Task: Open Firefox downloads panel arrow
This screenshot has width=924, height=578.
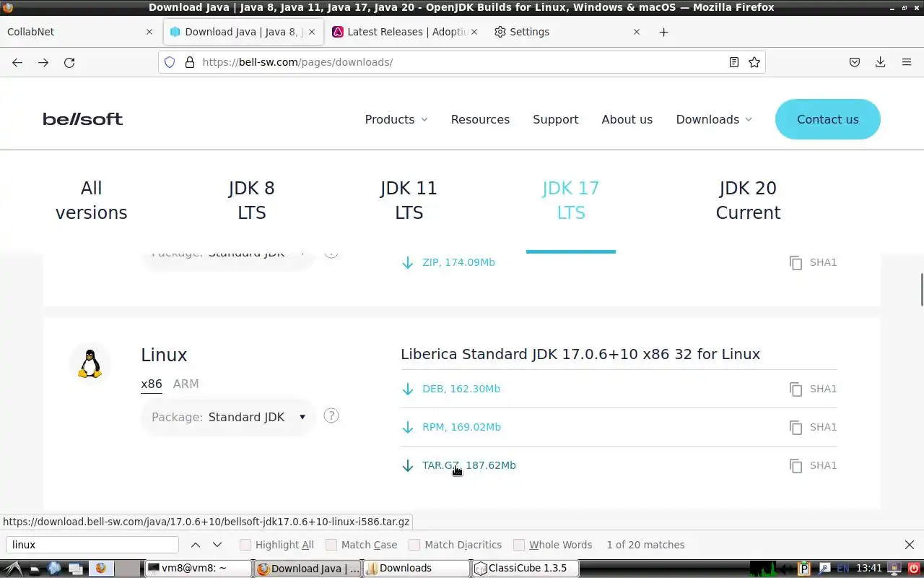Action: [880, 62]
